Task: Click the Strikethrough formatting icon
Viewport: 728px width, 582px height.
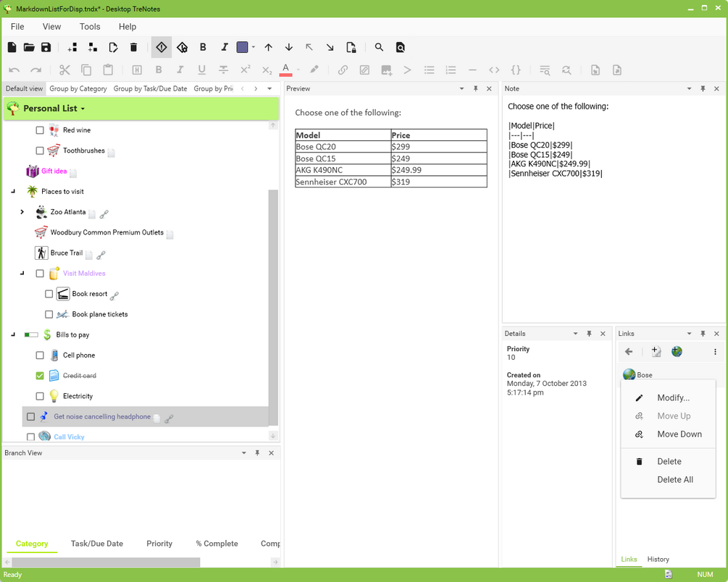Action: (x=223, y=70)
